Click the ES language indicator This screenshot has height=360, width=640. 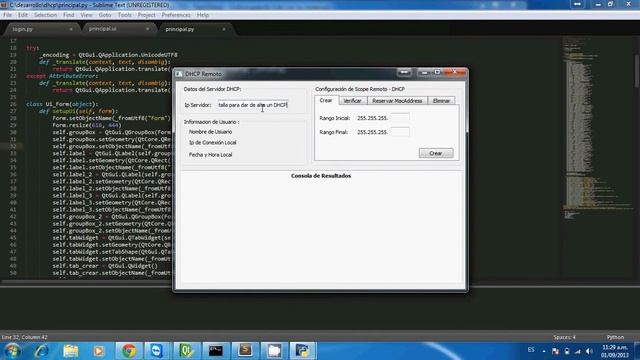click(x=531, y=350)
